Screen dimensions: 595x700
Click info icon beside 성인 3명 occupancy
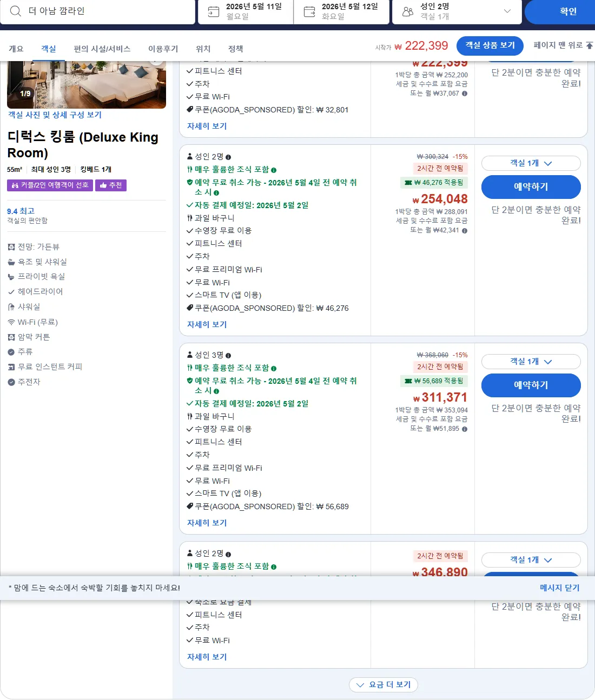pos(228,356)
